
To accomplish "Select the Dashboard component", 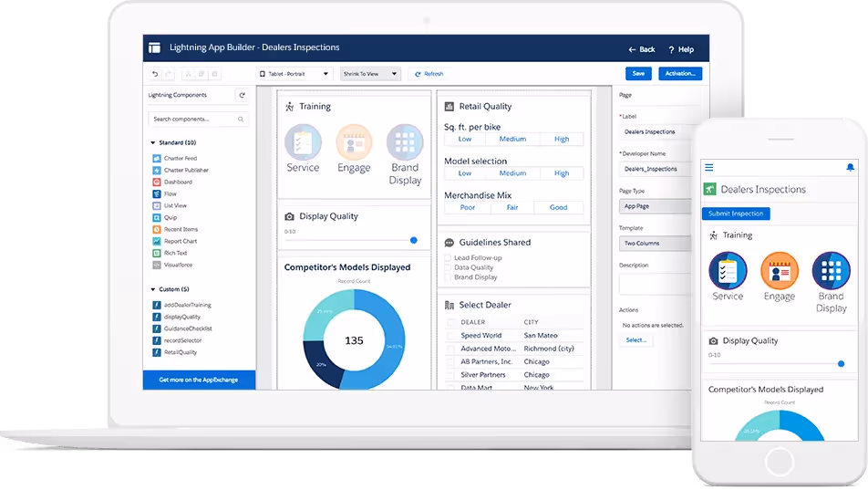I will [x=172, y=182].
